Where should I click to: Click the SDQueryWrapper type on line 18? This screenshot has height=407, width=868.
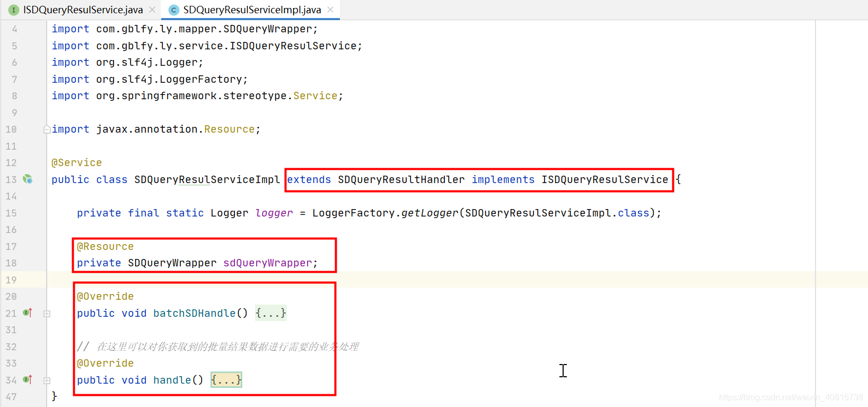click(x=172, y=263)
